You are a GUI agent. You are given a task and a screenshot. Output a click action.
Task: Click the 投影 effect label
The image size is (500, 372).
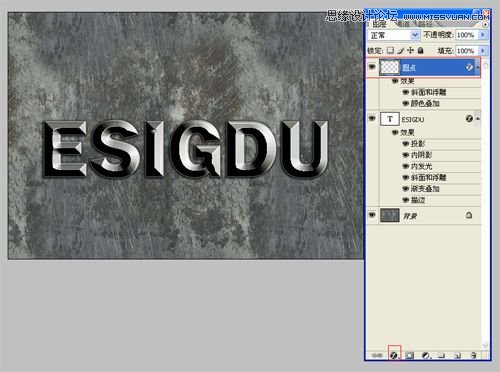pos(418,144)
